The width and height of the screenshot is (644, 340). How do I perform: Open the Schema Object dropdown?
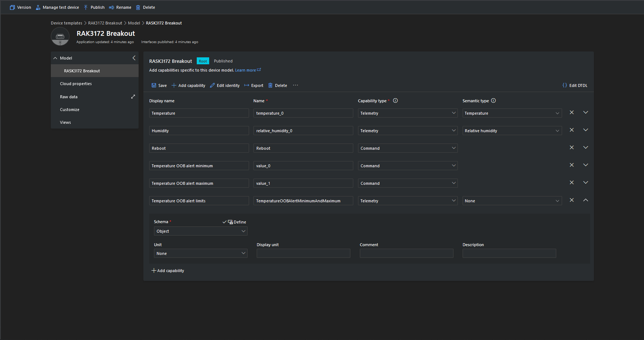[x=200, y=231]
